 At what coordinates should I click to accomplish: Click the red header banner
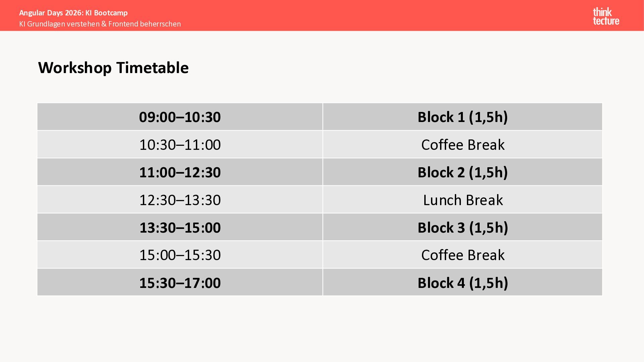pos(322,15)
